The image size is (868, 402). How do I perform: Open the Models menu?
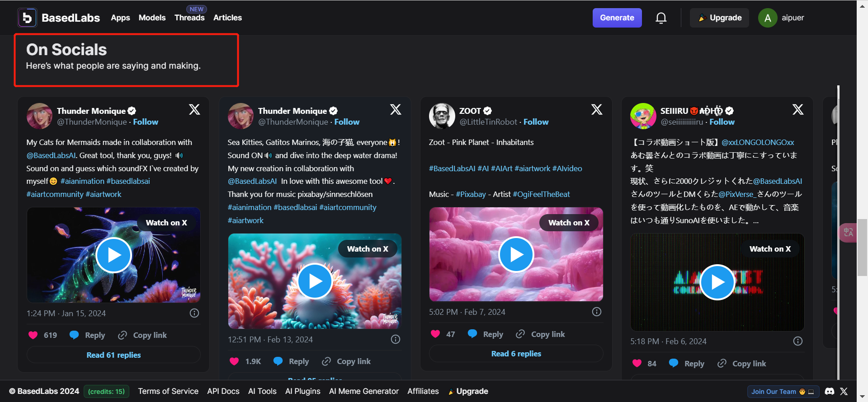point(152,18)
